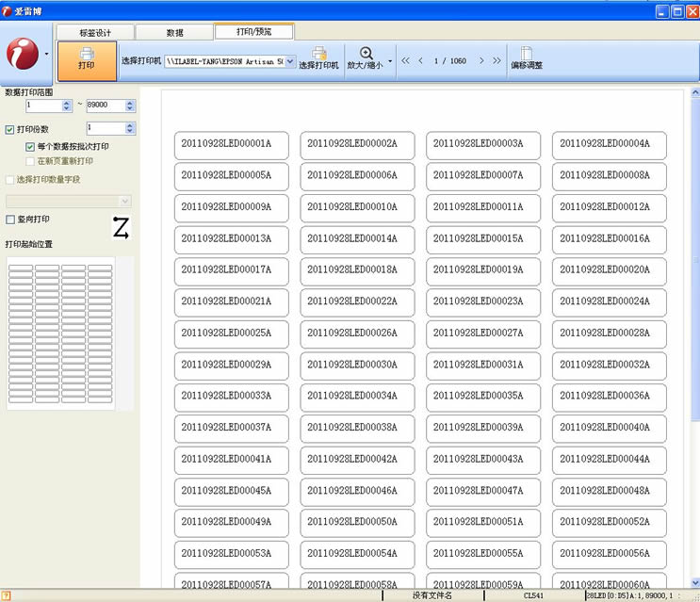Viewport: 700px width, 602px height.
Task: Toggle 每个数据按批次打印 checkbox
Action: point(30,147)
